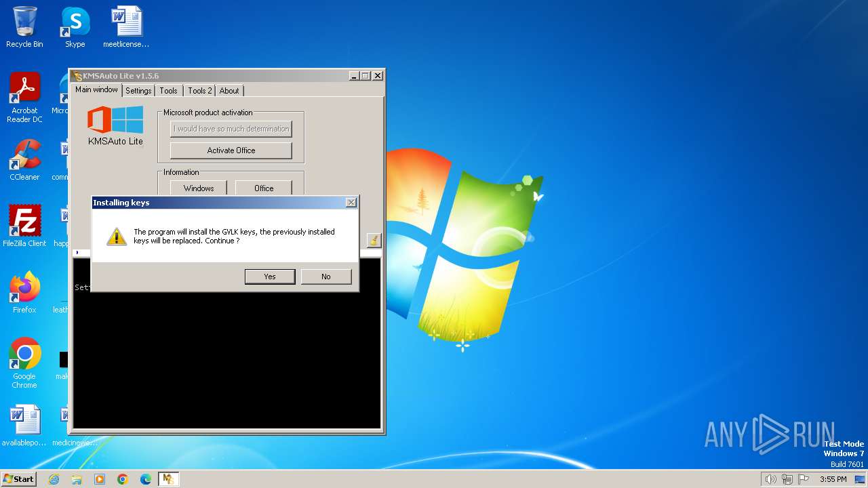Click the Activate Office button

pos(231,150)
